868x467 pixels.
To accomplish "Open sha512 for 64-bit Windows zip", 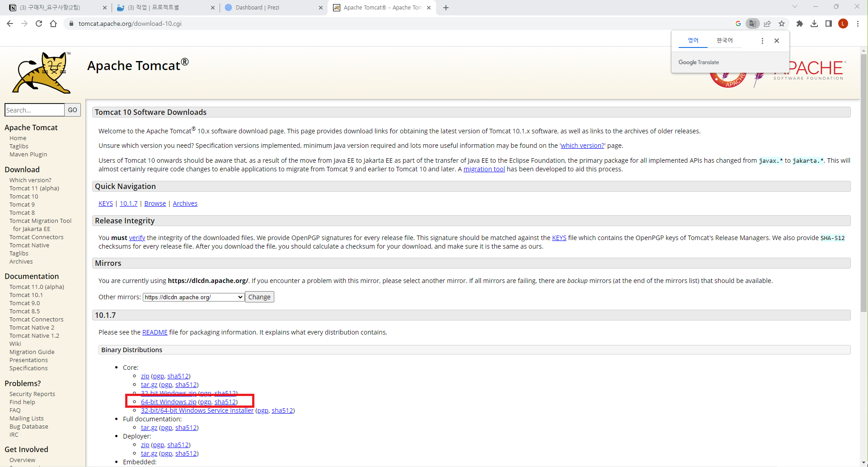I will pos(225,402).
